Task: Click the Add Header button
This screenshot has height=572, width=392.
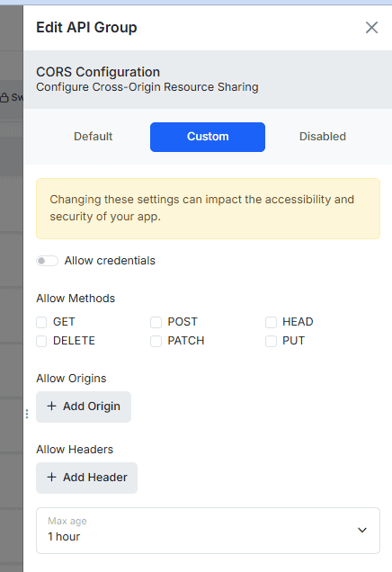Action: tap(87, 478)
